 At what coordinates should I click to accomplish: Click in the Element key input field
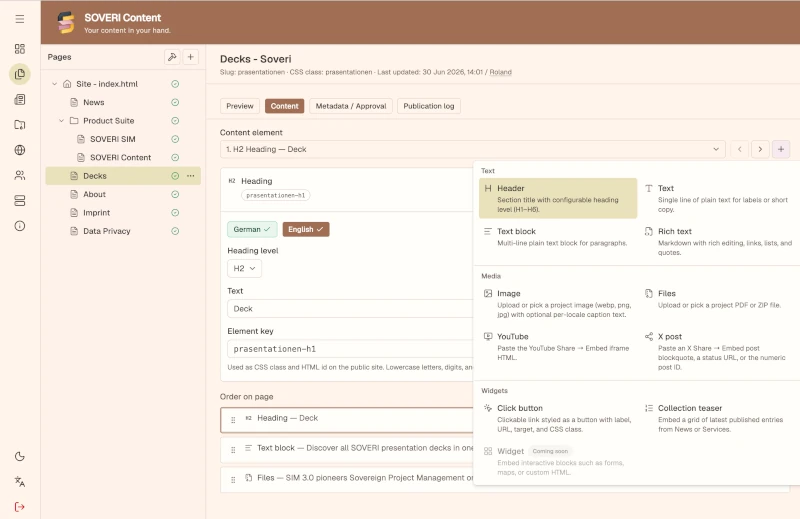pyautogui.click(x=350, y=349)
